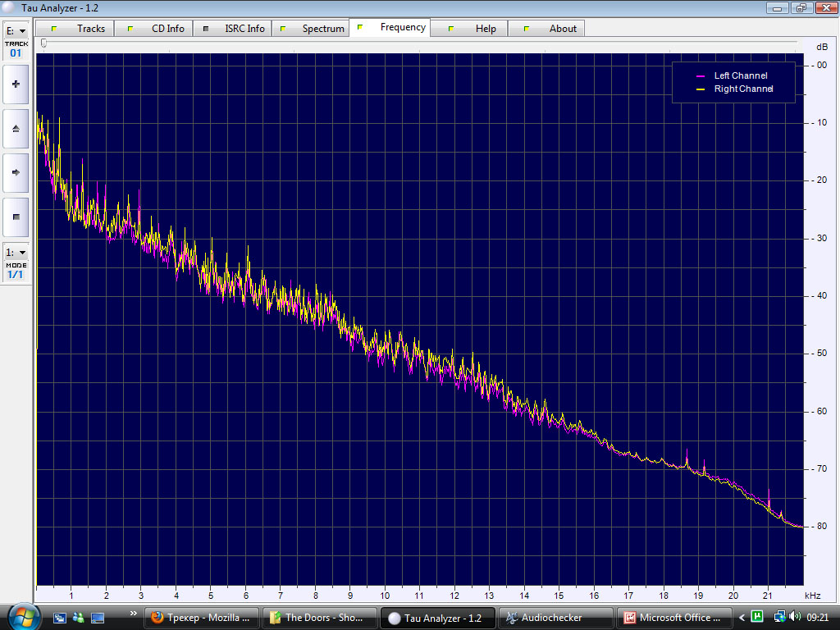840x630 pixels.
Task: Click the right arrow analyze button
Action: point(16,172)
